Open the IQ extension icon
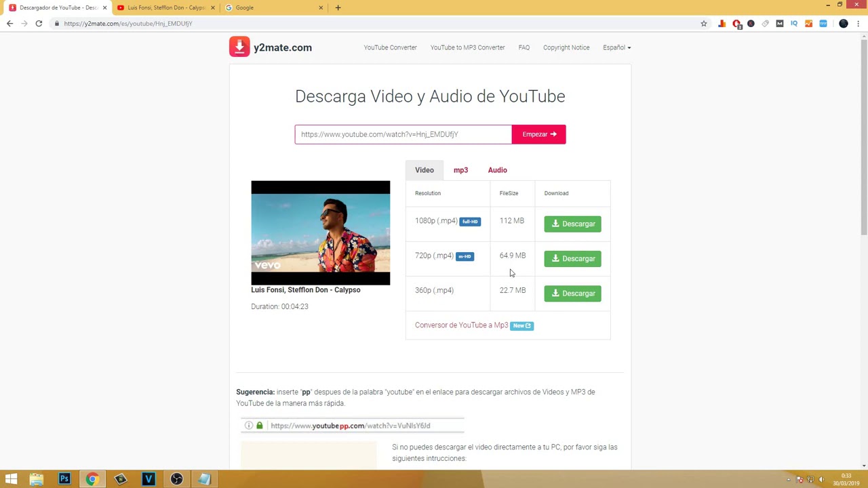Screen dimensions: 868x488 click(x=794, y=24)
